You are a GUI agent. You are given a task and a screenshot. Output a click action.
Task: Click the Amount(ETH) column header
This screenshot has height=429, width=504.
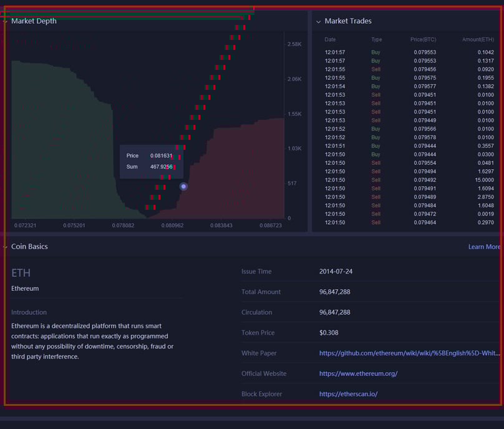coord(478,39)
